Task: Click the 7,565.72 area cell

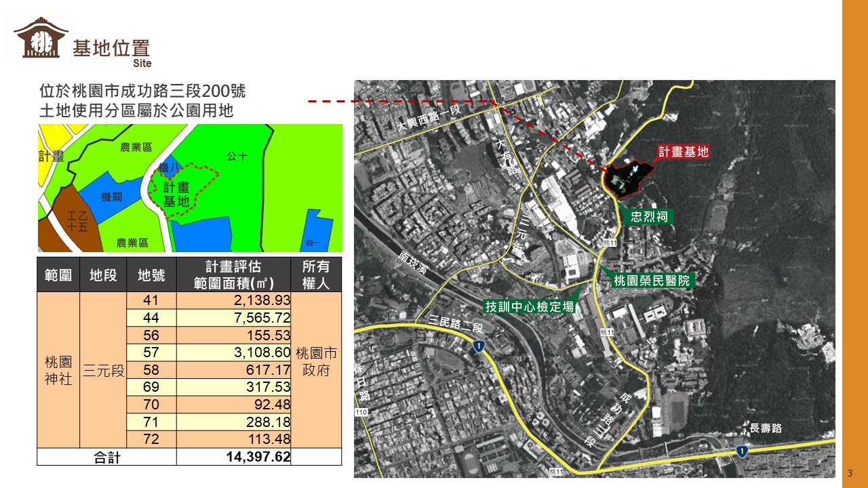Action: pyautogui.click(x=233, y=317)
